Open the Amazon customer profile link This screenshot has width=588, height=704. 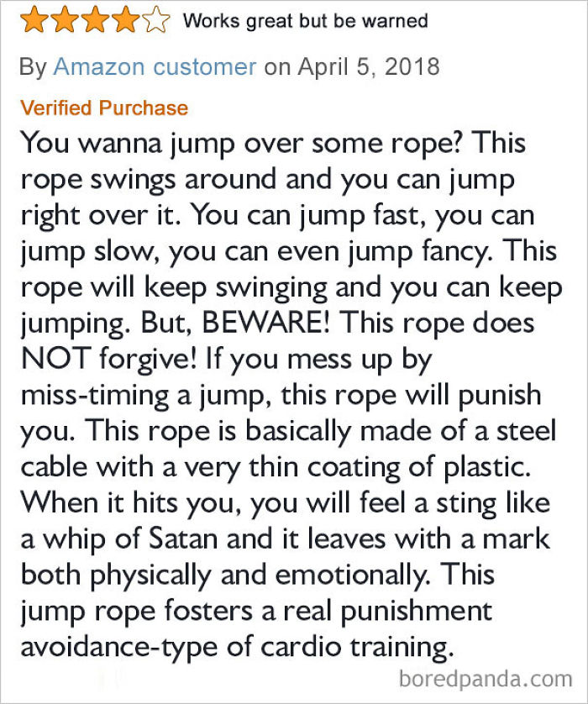pos(155,67)
